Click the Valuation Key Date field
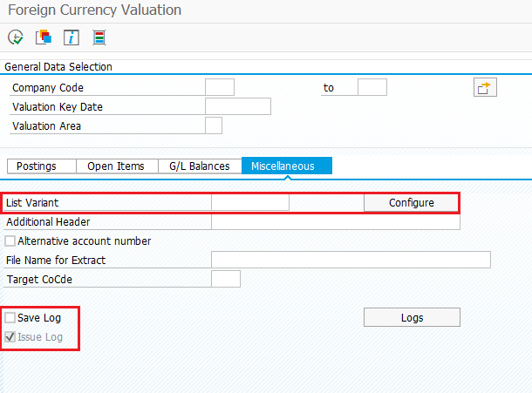The width and height of the screenshot is (532, 393). coord(238,106)
